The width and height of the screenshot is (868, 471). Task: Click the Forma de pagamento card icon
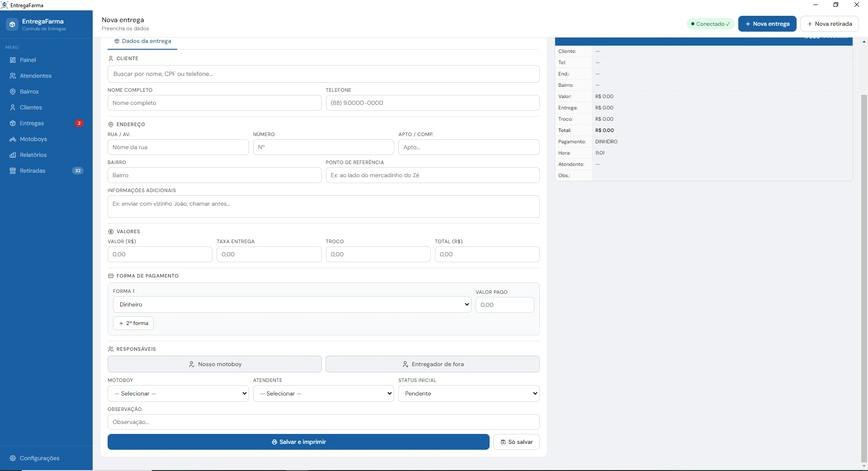tap(111, 276)
